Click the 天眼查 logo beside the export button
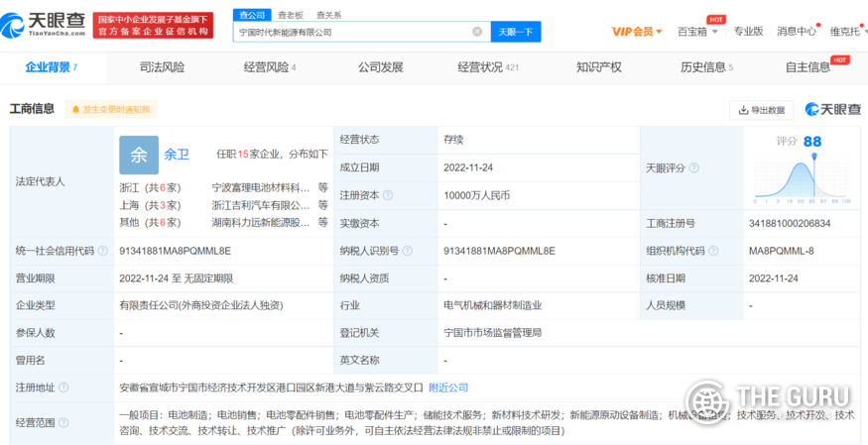Image resolution: width=868 pixels, height=445 pixels. coord(833,109)
